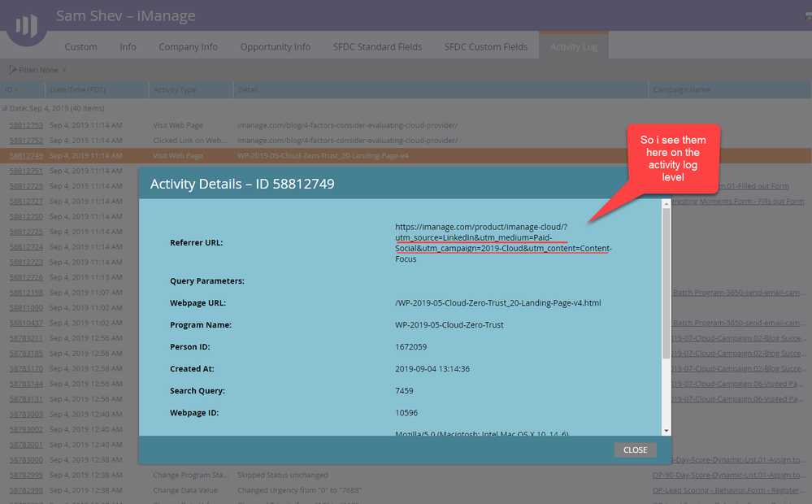
Task: Open the SFDC Standard Fields tab
Action: click(x=377, y=47)
